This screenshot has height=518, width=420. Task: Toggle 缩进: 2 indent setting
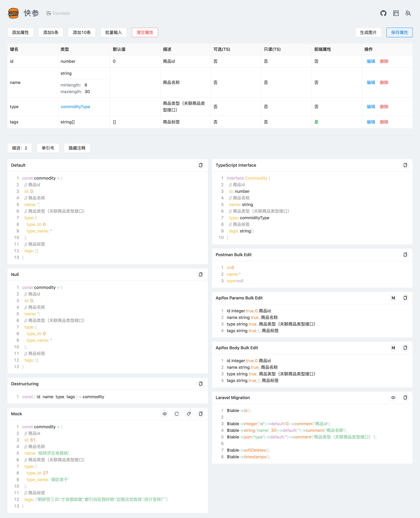(x=20, y=148)
